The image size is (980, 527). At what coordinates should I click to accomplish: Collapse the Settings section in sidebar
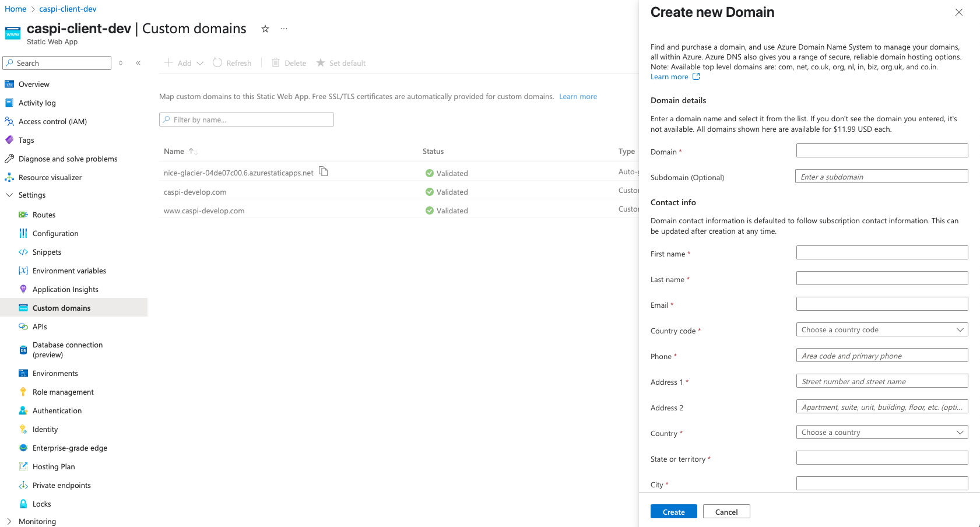pyautogui.click(x=9, y=195)
